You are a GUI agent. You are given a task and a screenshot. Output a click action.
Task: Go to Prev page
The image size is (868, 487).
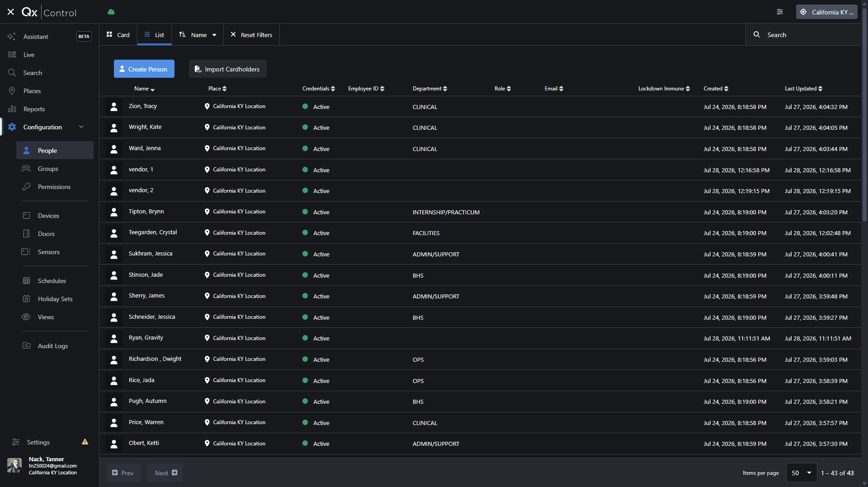[123, 473]
